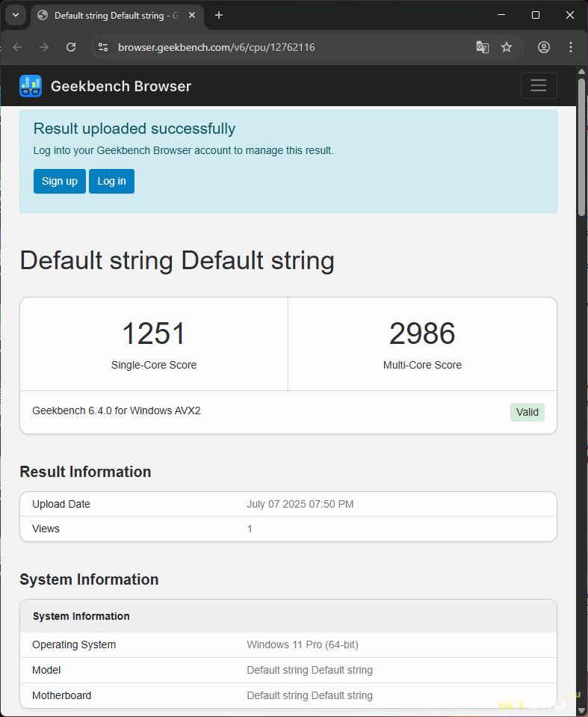Click the page vertical scrollbar thumb
The image size is (588, 717).
click(x=581, y=147)
